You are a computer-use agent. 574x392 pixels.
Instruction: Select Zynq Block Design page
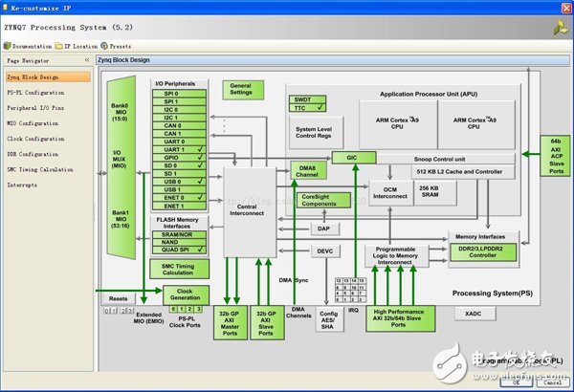(x=34, y=76)
